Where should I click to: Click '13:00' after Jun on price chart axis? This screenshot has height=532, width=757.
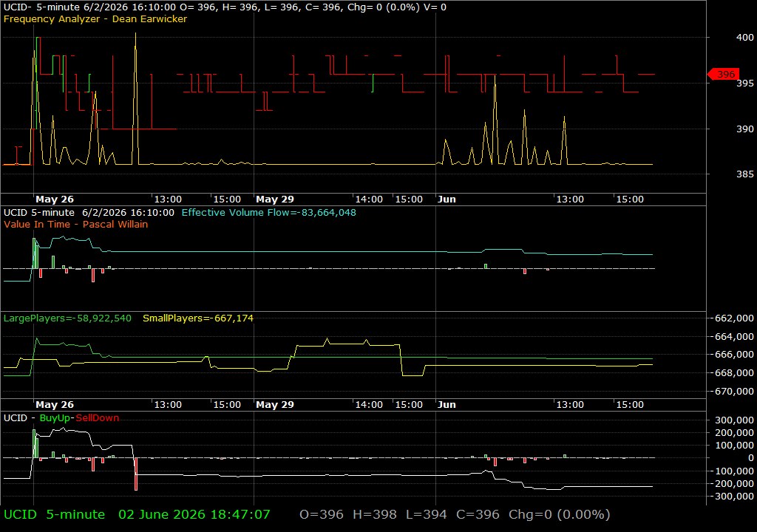[x=570, y=199]
